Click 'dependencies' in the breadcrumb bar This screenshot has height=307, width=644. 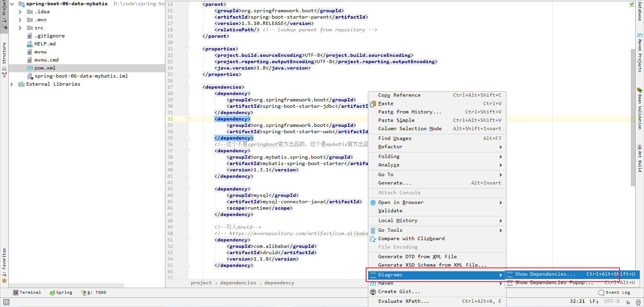(238, 283)
